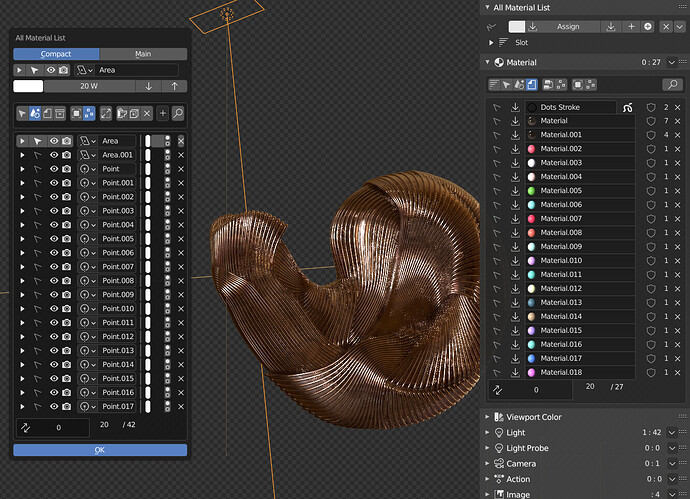The image size is (690, 499).
Task: Toggle render camera for Area row
Action: click(x=66, y=141)
